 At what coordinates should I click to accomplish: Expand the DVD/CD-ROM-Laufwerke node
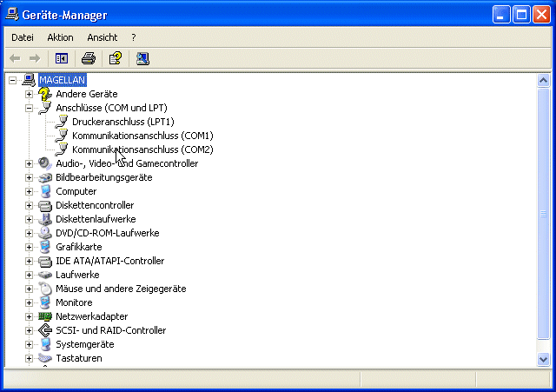tap(29, 233)
